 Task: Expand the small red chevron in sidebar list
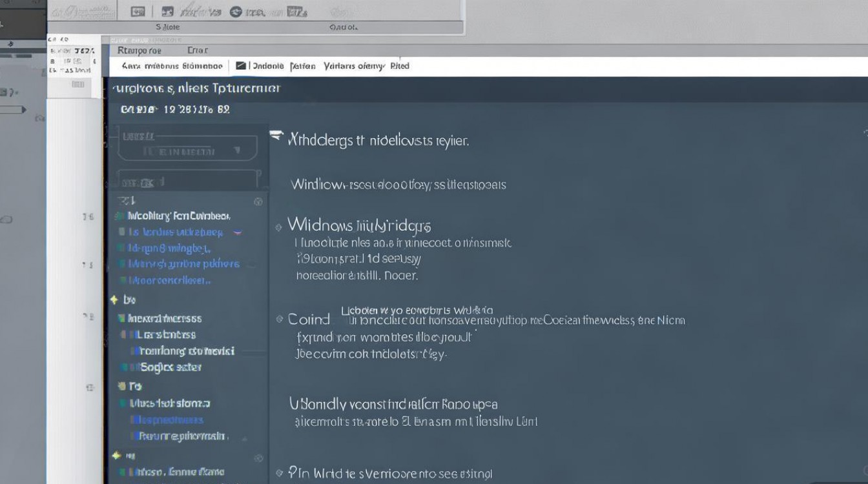tap(237, 232)
